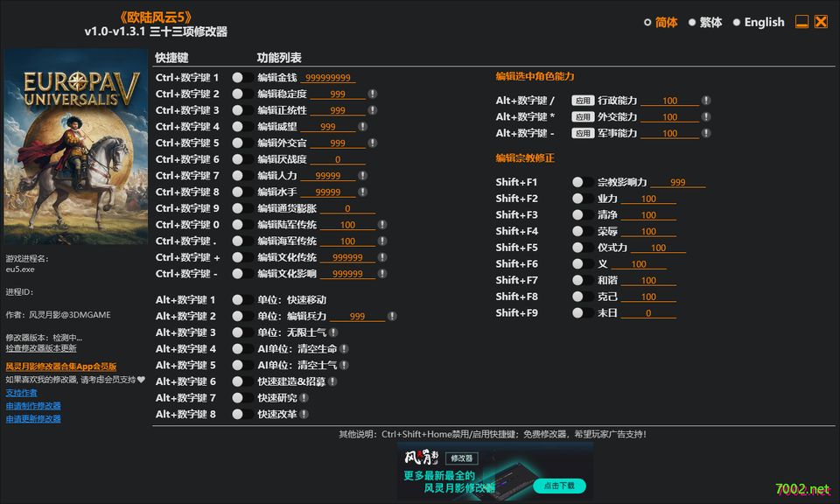The width and height of the screenshot is (840, 504).
Task: Click info icon next to 编辑文化传统
Action: [382, 257]
